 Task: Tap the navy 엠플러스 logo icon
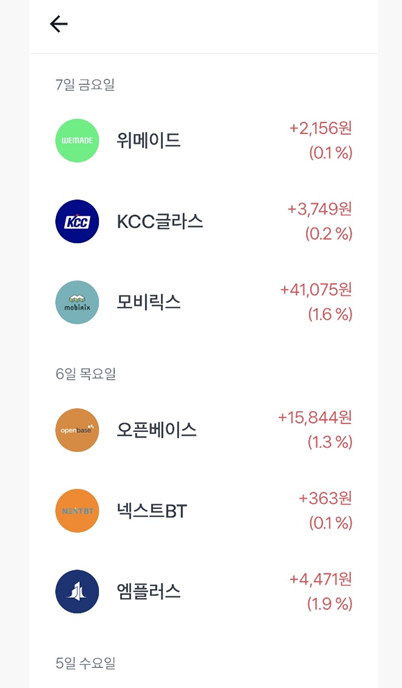[77, 591]
